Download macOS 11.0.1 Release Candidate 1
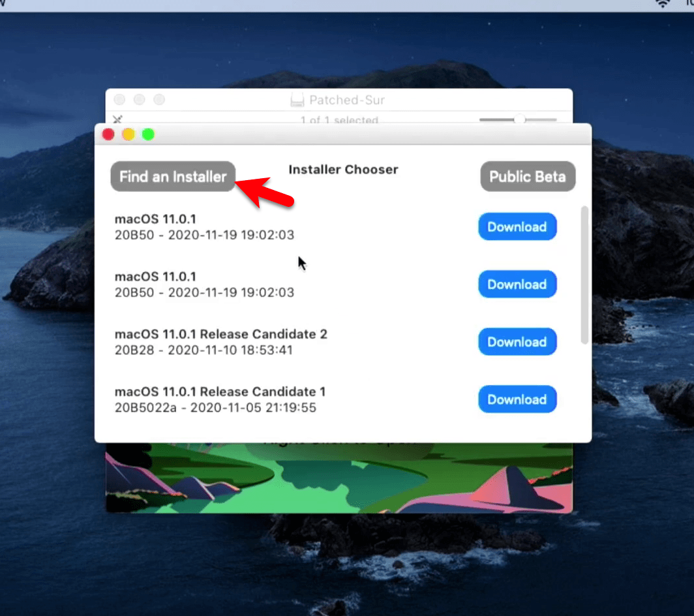694x616 pixels. pos(517,399)
